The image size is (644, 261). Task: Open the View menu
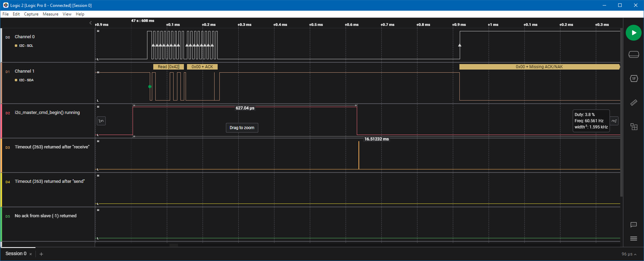point(67,14)
